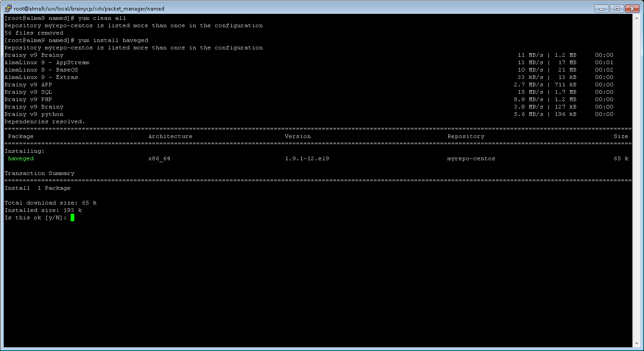Viewport: 644px width, 351px height.
Task: Open the PuTTY system menu icon
Action: click(x=8, y=8)
